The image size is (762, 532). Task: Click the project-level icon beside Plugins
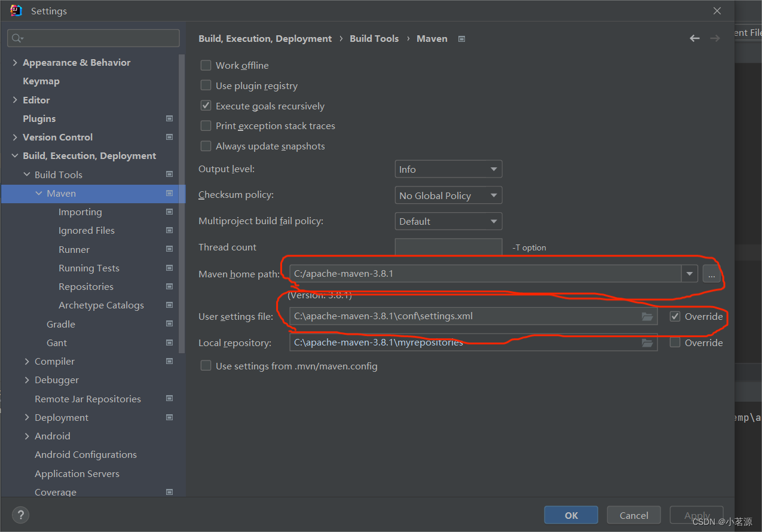[169, 118]
